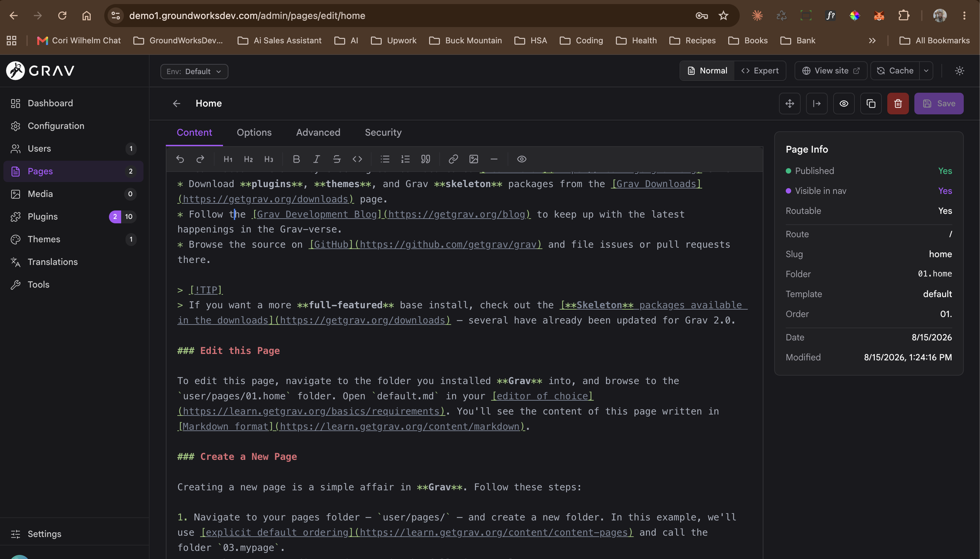This screenshot has width=980, height=559.
Task: Open the Coding bookmarks folder
Action: tap(581, 40)
